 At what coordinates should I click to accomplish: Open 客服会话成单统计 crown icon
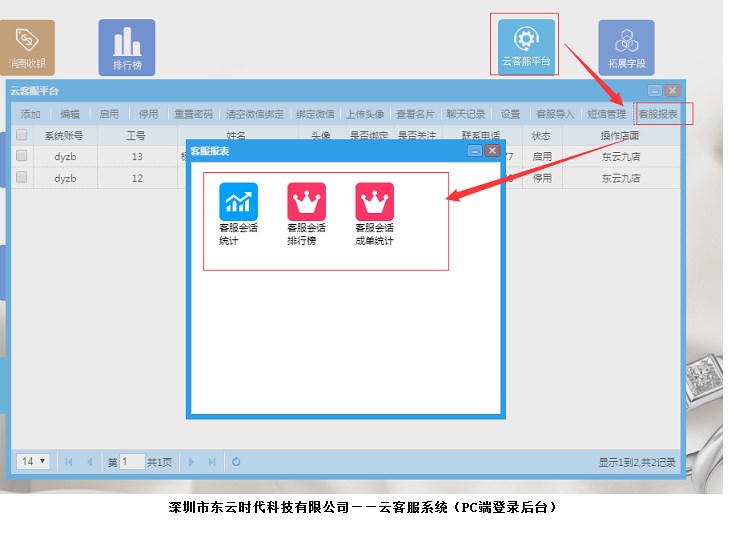tap(374, 202)
